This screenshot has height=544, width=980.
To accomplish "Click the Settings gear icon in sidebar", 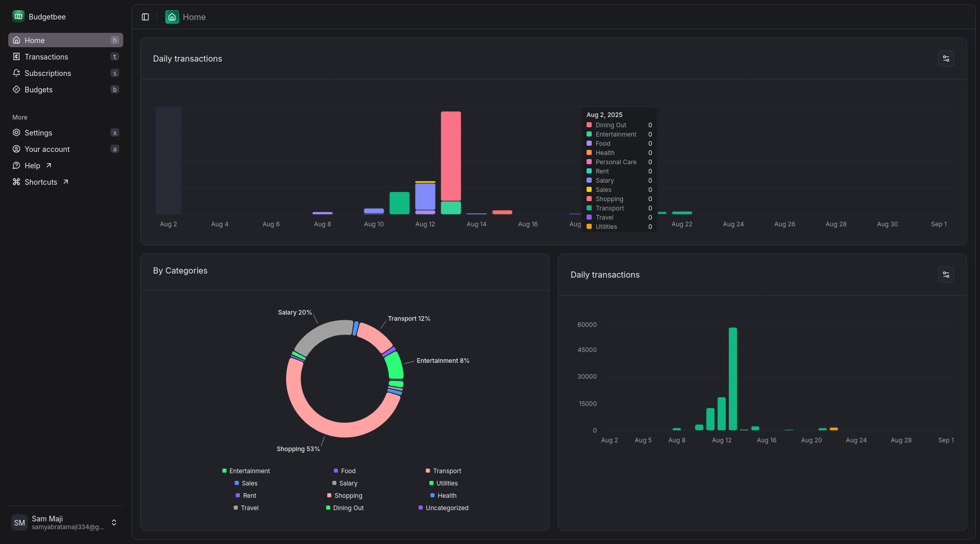I will pyautogui.click(x=16, y=132).
